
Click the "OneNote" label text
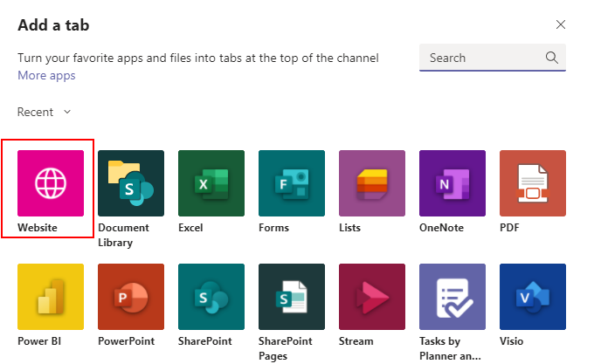[x=441, y=228]
